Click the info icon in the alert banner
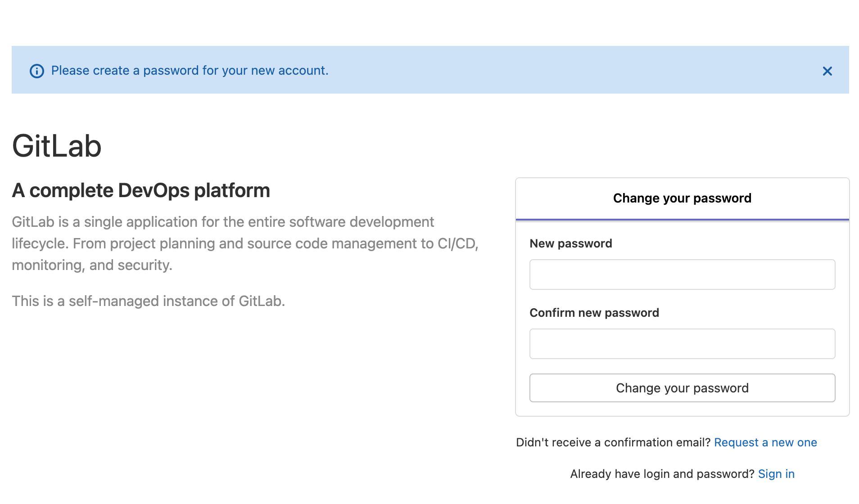This screenshot has width=859, height=504. (37, 71)
